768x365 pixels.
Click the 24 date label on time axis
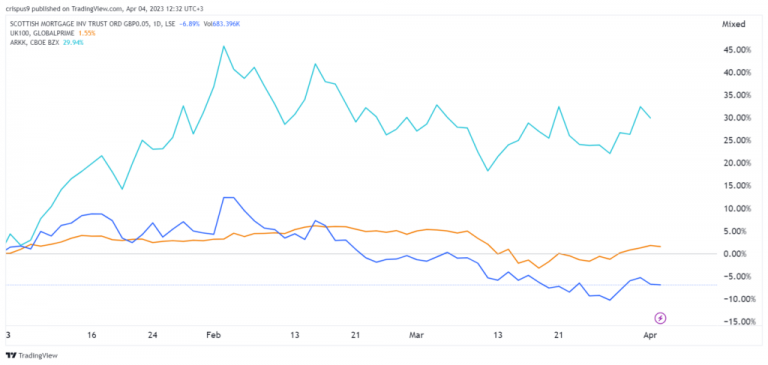pyautogui.click(x=153, y=336)
